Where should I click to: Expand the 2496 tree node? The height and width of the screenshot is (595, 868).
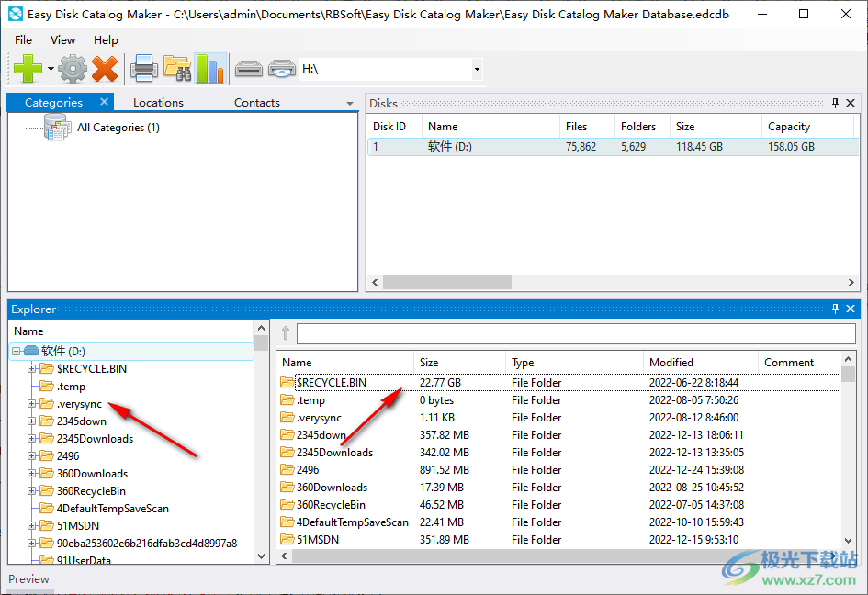coord(31,456)
